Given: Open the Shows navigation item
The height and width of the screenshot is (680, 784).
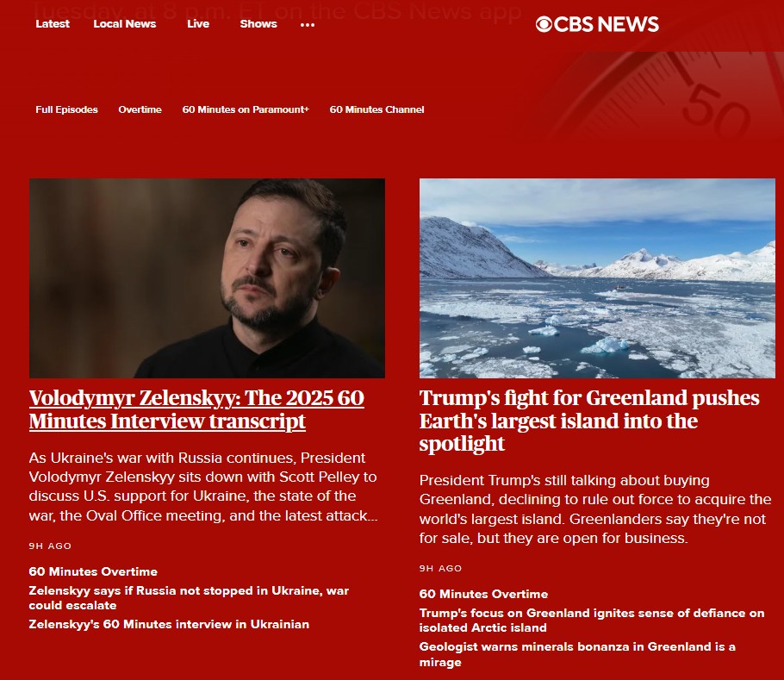Looking at the screenshot, I should coord(258,24).
